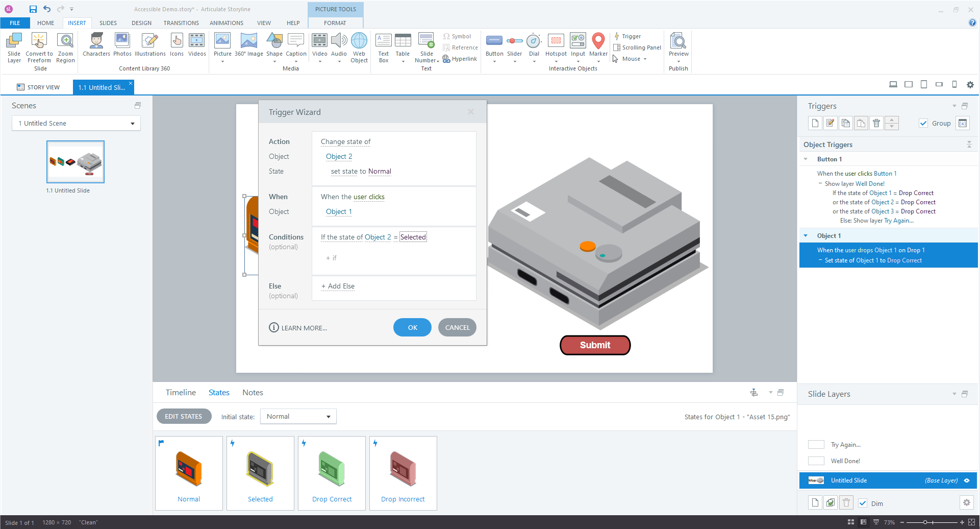Open the Untitled Scene dropdown
This screenshot has height=529, width=980.
(76, 123)
